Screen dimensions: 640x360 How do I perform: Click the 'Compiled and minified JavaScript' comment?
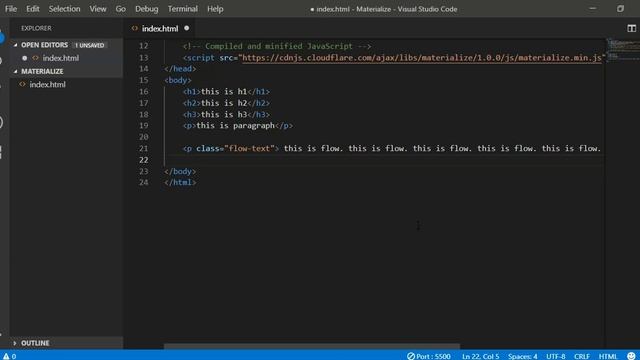point(278,46)
